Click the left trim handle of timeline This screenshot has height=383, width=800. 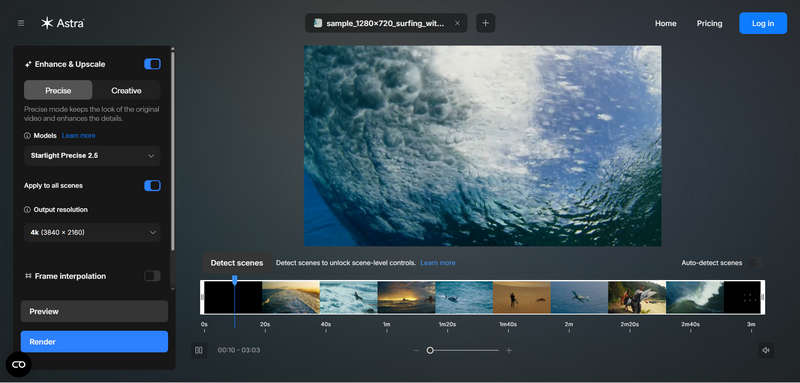(202, 297)
